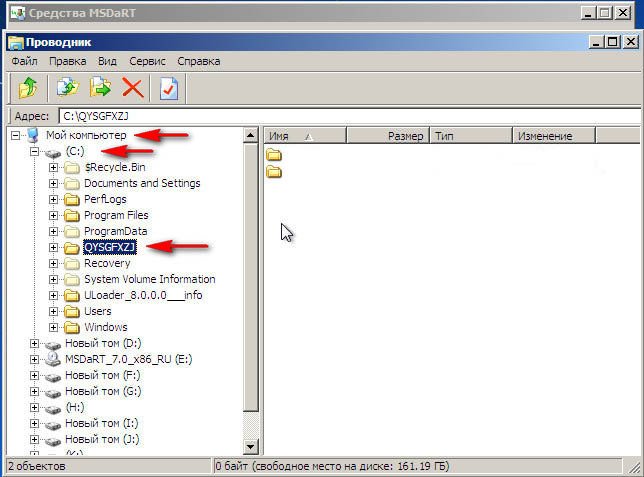Click the tree scrollbar up arrow
The height and width of the screenshot is (477, 644).
(x=251, y=135)
